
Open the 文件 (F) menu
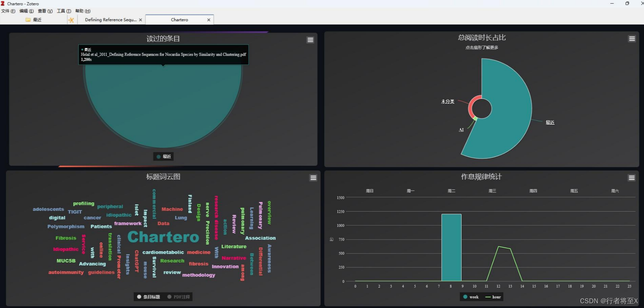pos(8,11)
